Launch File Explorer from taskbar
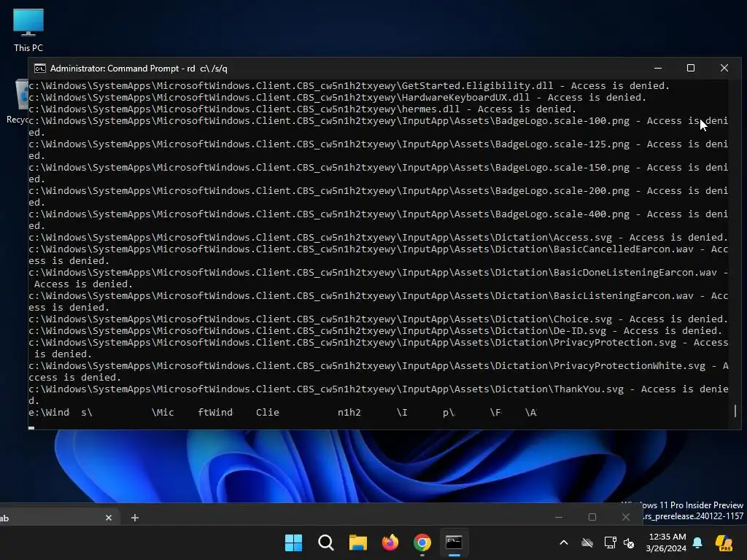This screenshot has height=560, width=747. click(x=357, y=542)
